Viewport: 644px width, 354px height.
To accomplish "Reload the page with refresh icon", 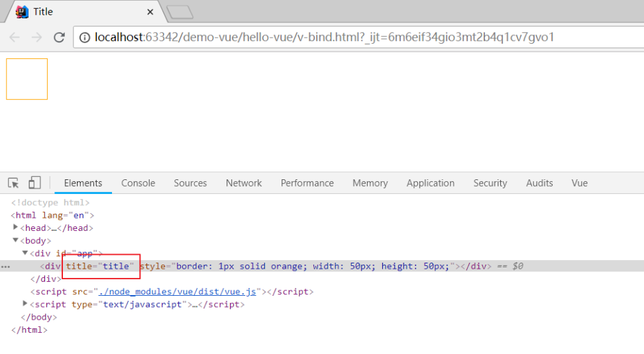I will point(59,37).
